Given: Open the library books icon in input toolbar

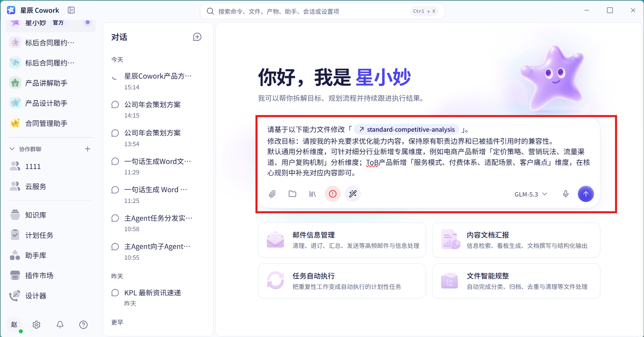Looking at the screenshot, I should 313,194.
